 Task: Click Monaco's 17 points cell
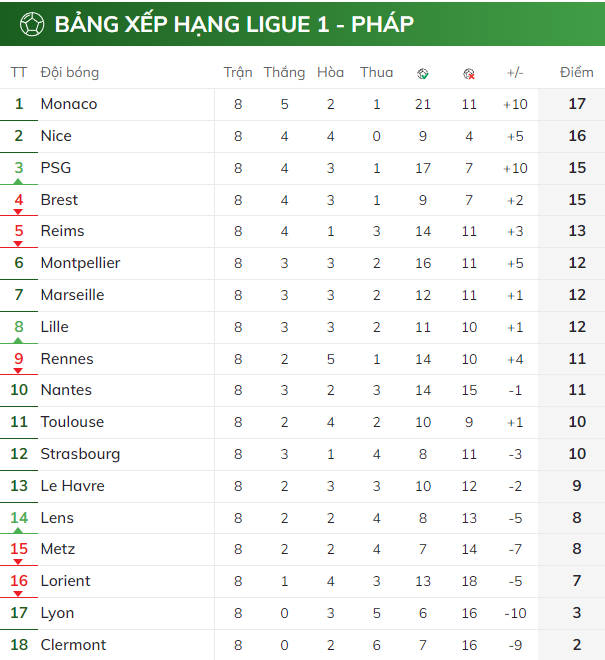pos(577,104)
